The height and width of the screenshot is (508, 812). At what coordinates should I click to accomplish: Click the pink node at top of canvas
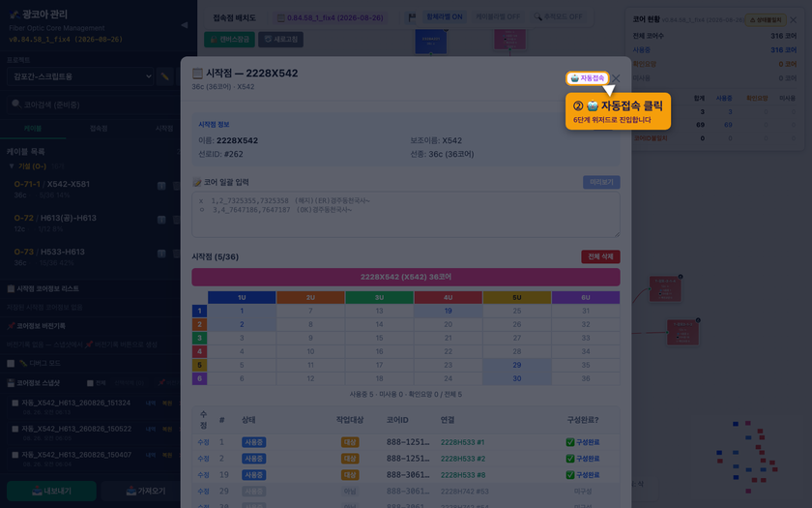click(509, 40)
